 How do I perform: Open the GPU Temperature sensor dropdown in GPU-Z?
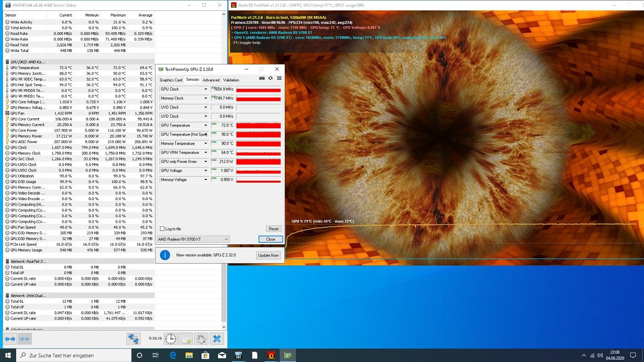click(206, 125)
